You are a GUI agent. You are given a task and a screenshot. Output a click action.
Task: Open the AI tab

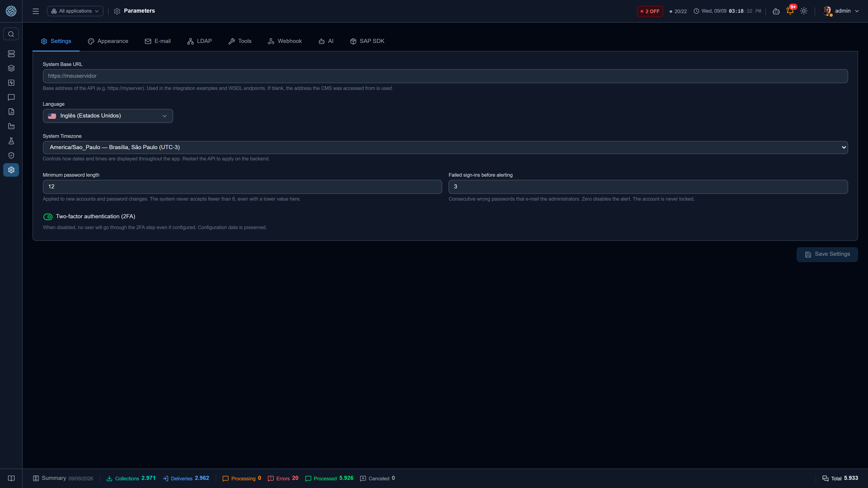coord(326,41)
